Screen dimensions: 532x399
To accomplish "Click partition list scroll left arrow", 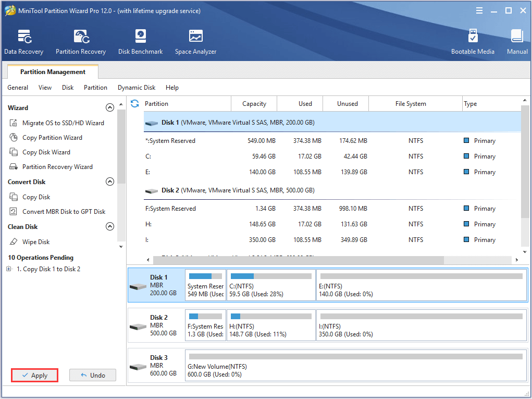I will [148, 260].
